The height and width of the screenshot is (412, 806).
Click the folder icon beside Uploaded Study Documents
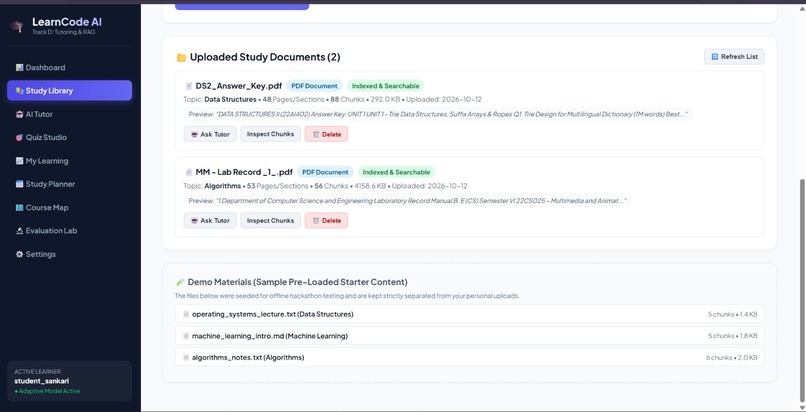[181, 58]
